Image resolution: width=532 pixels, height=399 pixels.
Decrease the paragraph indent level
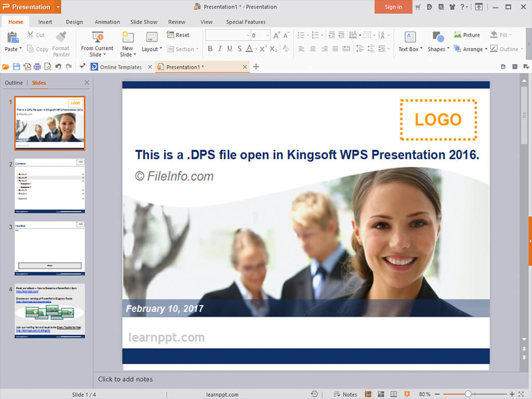332,35
